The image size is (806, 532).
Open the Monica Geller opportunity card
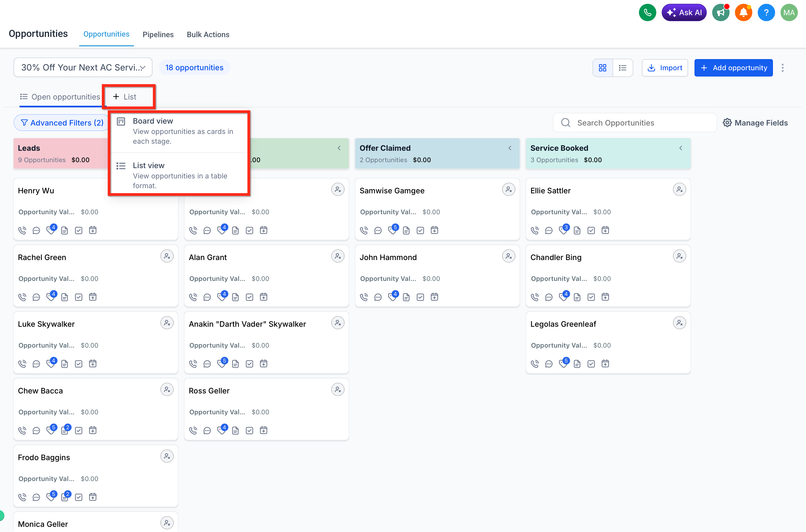[95, 522]
